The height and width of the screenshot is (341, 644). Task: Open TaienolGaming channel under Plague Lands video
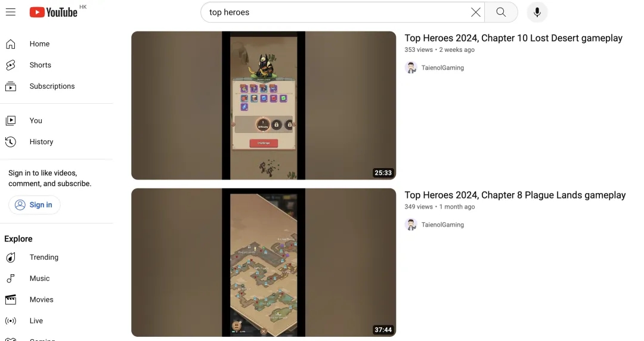442,225
